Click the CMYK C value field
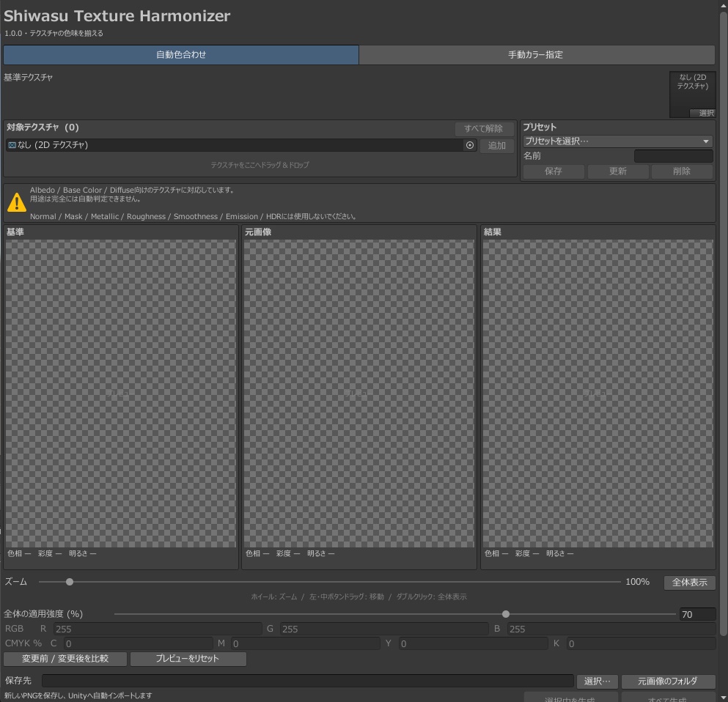Screen dimensions: 728x702 coord(139,643)
